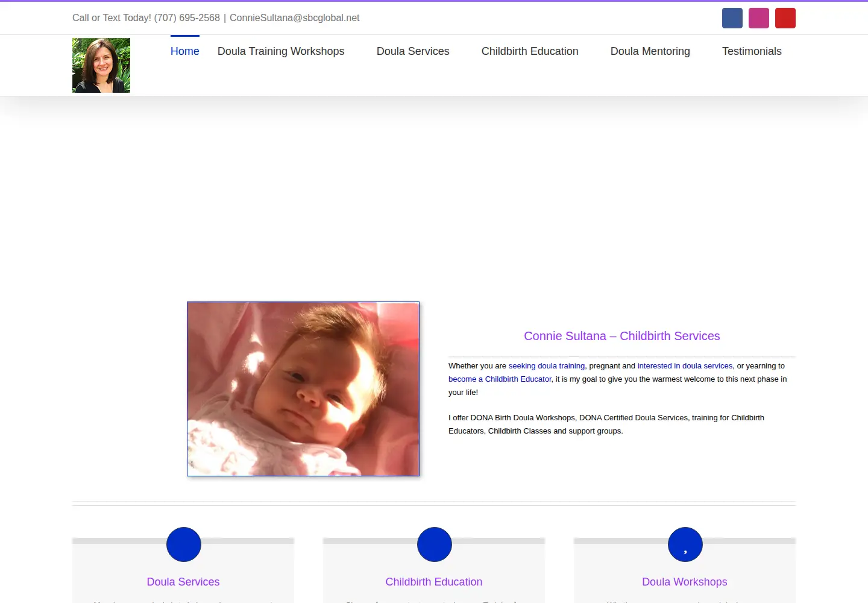868x603 pixels.
Task: Click 'Connie Sultana – Childbirth Services' heading
Action: [622, 336]
